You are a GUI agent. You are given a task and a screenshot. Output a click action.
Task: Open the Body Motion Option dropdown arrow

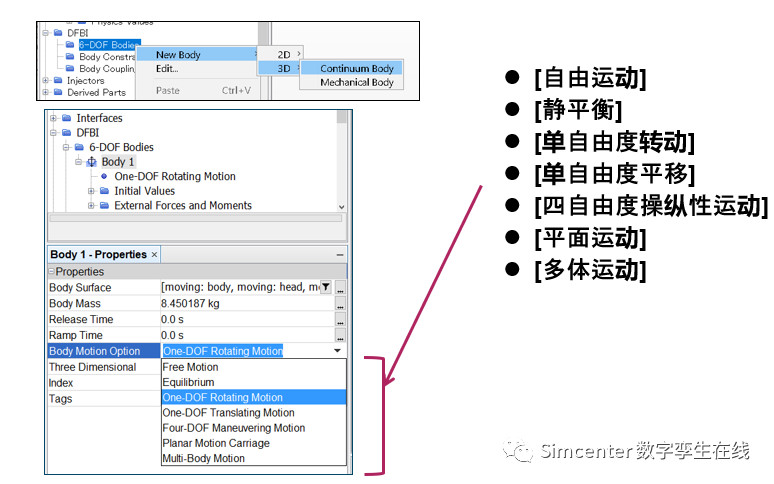(337, 351)
